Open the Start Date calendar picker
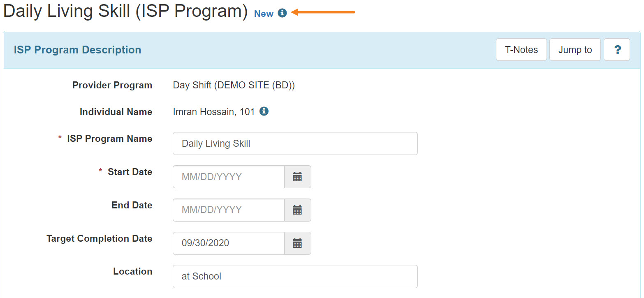Viewport: 644px width, 298px height. 297,177
